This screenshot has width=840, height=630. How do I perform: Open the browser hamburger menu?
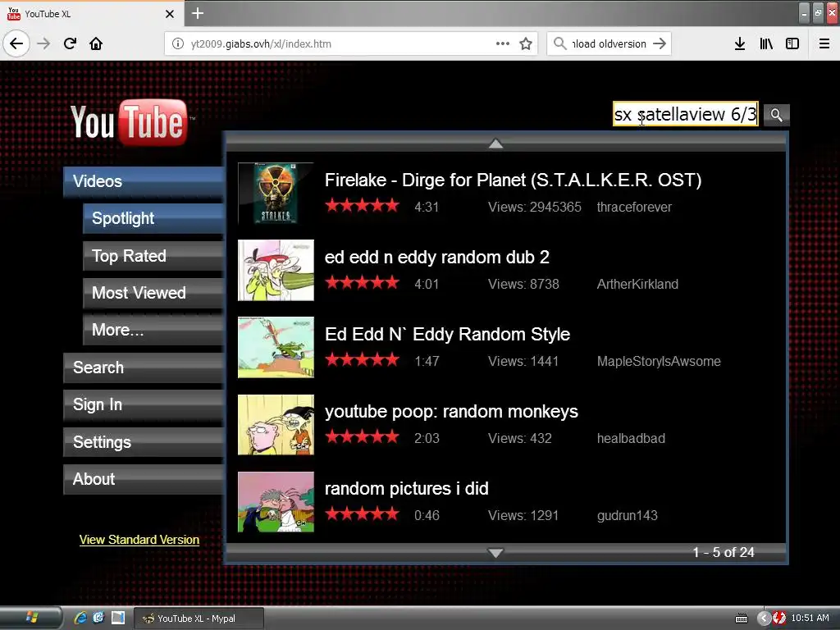(824, 43)
